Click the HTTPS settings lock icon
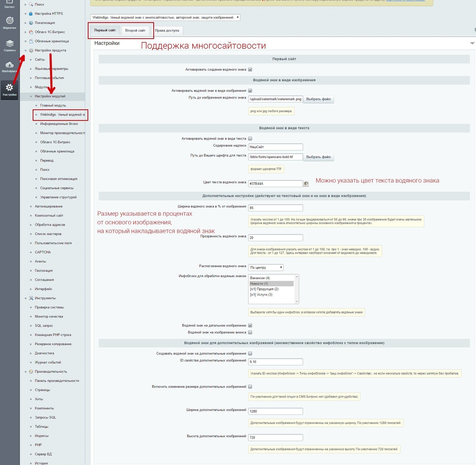 pyautogui.click(x=31, y=14)
